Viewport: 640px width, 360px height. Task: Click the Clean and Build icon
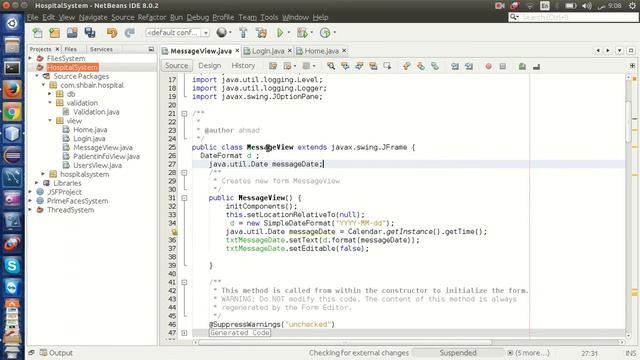(x=261, y=32)
